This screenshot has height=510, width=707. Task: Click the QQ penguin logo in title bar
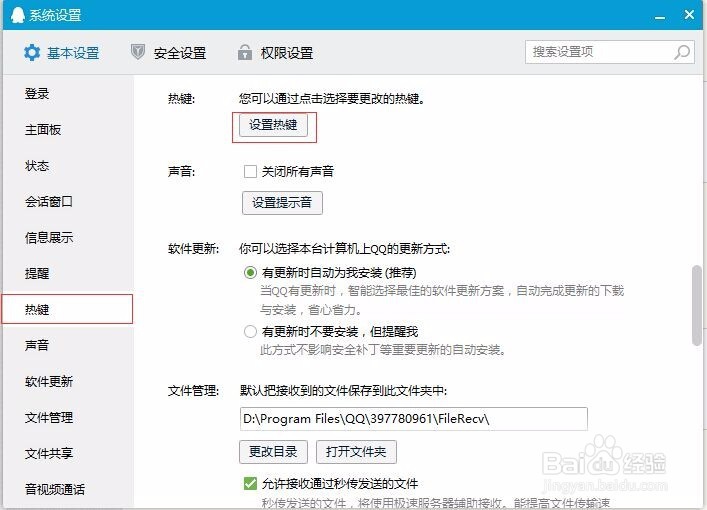18,14
